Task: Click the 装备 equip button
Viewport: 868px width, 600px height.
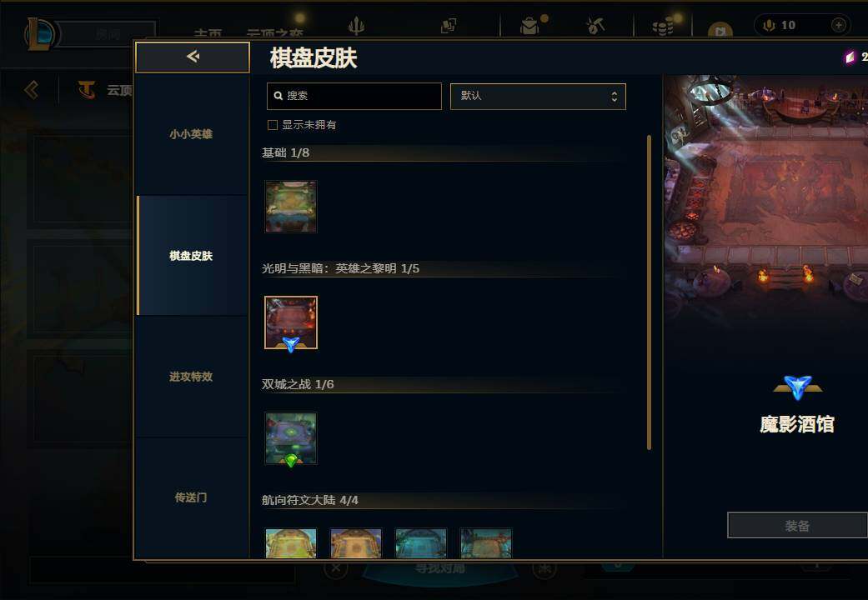Action: 797,525
